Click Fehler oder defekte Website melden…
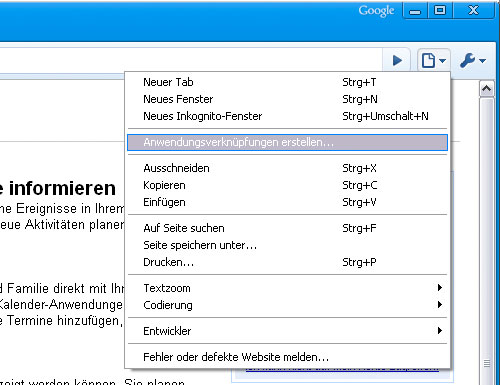The height and width of the screenshot is (385, 500). pyautogui.click(x=287, y=357)
